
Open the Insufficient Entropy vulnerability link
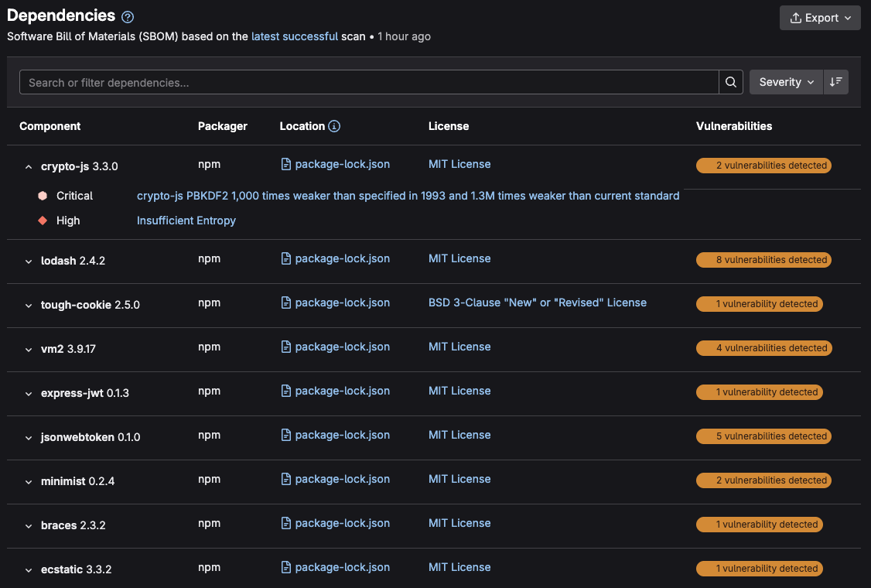click(x=186, y=220)
